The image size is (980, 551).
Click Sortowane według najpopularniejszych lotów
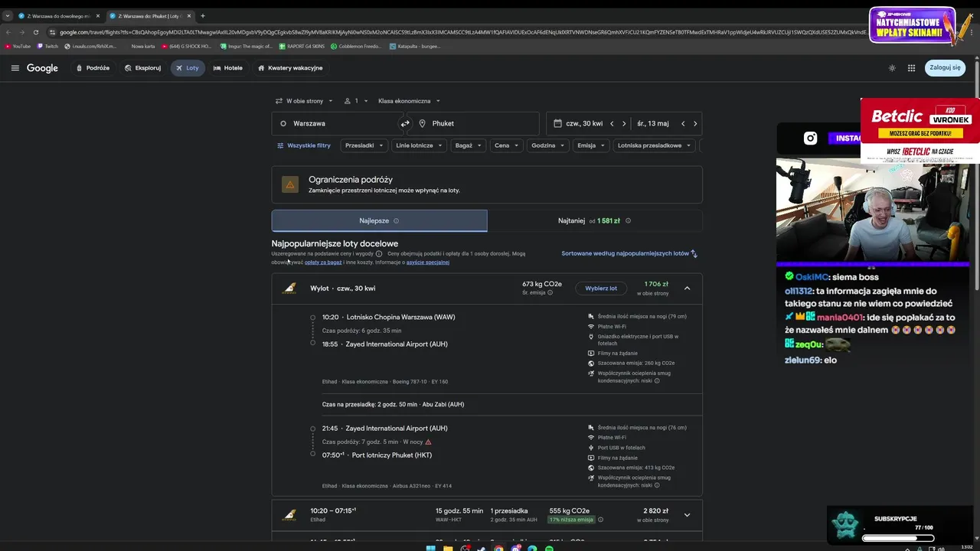(x=629, y=253)
